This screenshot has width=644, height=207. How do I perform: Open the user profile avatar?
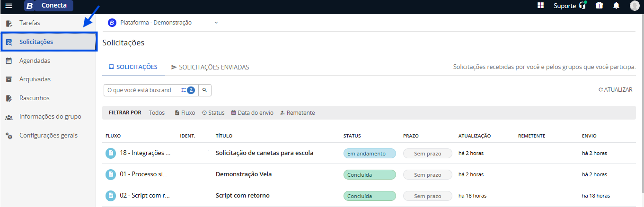coord(635,6)
